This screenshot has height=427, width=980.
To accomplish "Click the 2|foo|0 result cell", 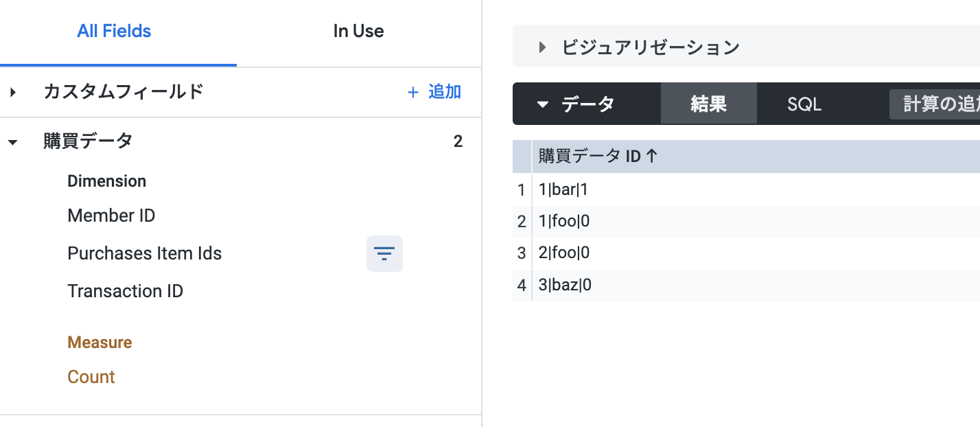I will 564,253.
